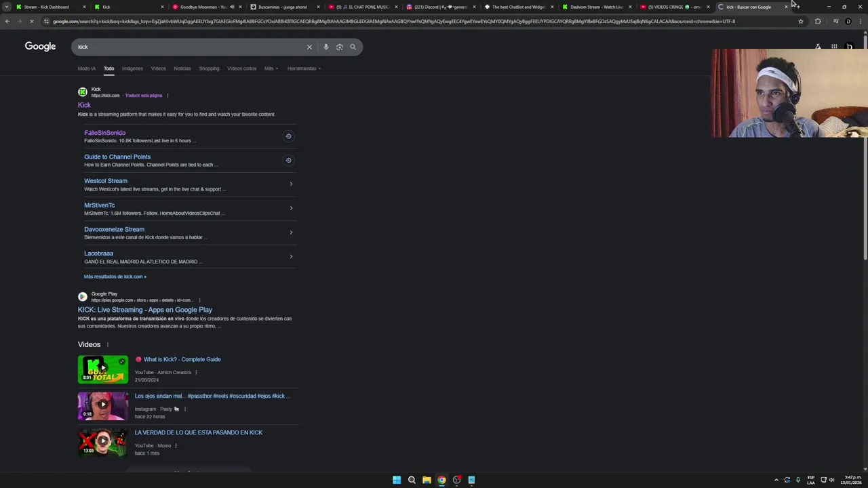The height and width of the screenshot is (488, 868).
Task: Expand Westcol Stream sitelink arrow
Action: tap(291, 184)
